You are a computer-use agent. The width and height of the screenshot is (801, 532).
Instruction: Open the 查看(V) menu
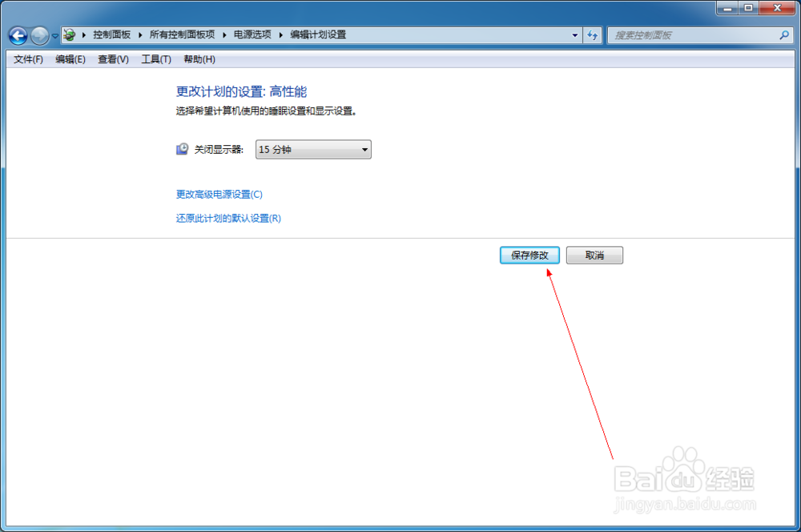113,59
